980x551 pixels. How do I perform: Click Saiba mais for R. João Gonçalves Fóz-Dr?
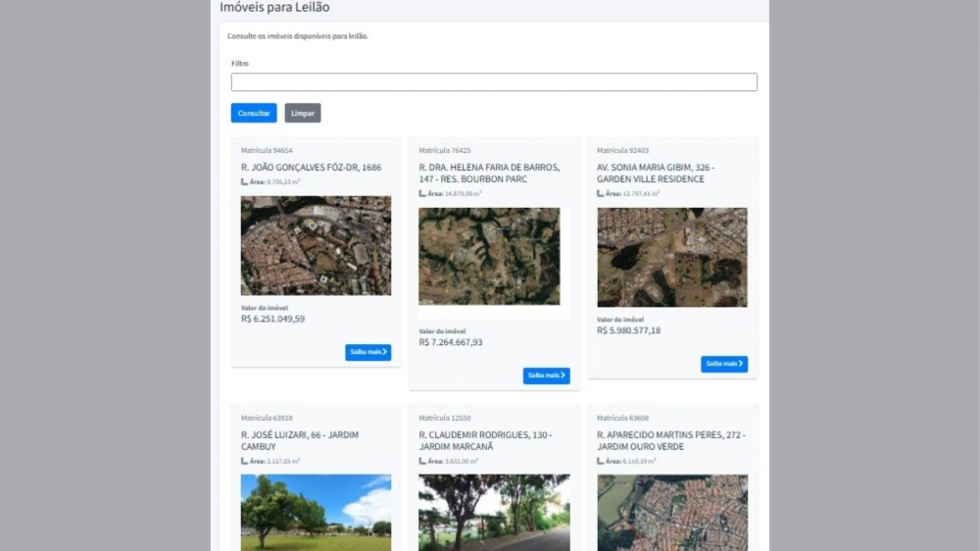click(367, 352)
